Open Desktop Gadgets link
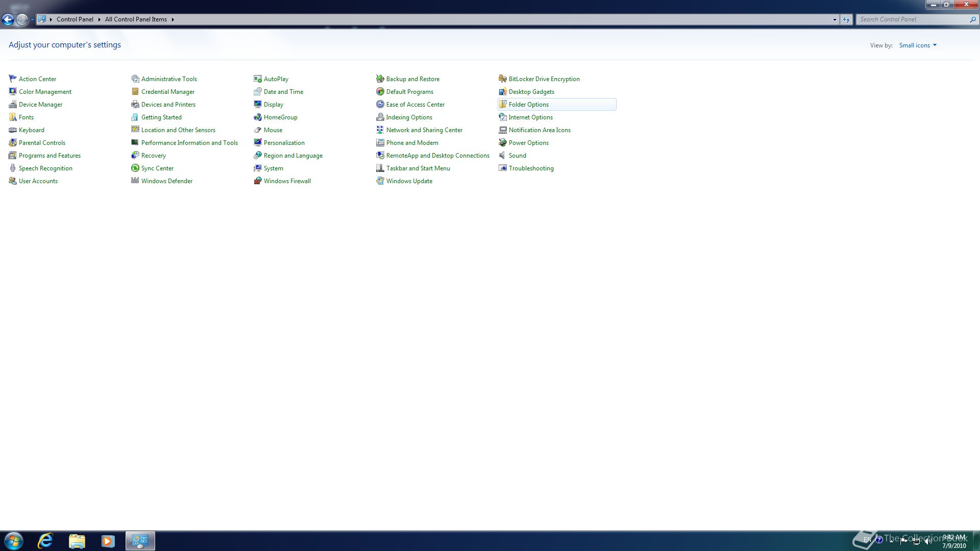Image resolution: width=980 pixels, height=551 pixels. [531, 92]
